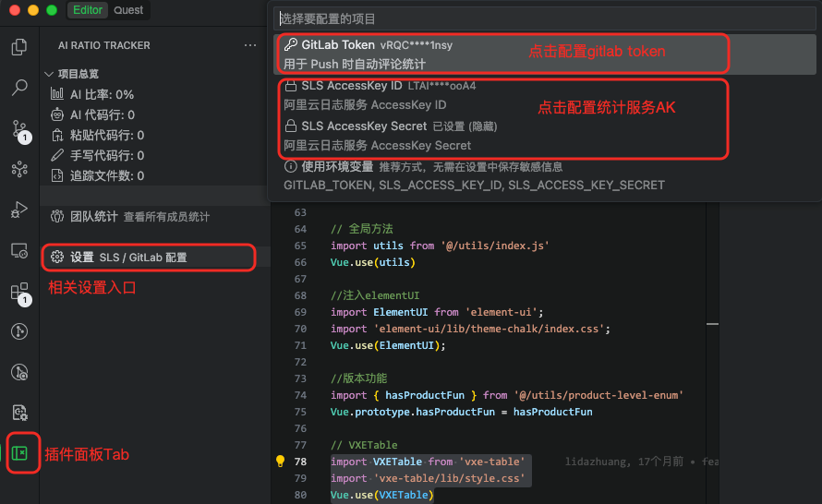Screen dimensions: 822x504
Task: Open the Extensions view
Action: click(x=19, y=292)
